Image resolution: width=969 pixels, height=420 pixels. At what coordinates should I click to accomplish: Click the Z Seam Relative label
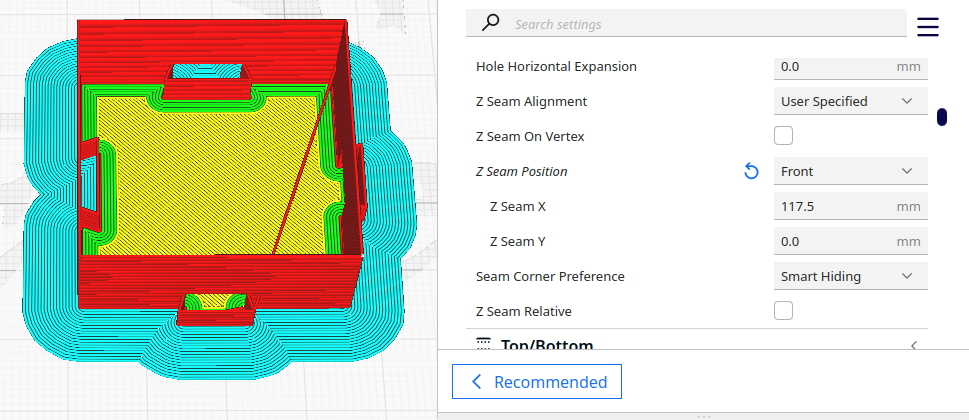click(x=523, y=311)
